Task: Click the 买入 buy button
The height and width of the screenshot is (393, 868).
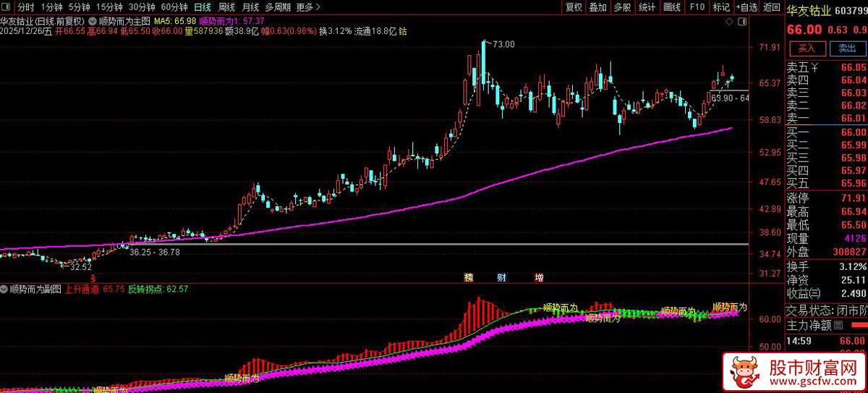Action: tap(807, 48)
